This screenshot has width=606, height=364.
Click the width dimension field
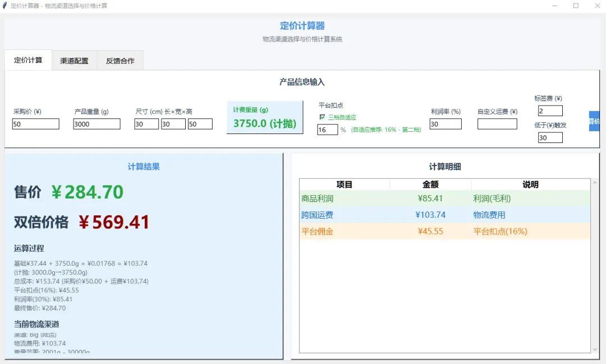pos(173,124)
